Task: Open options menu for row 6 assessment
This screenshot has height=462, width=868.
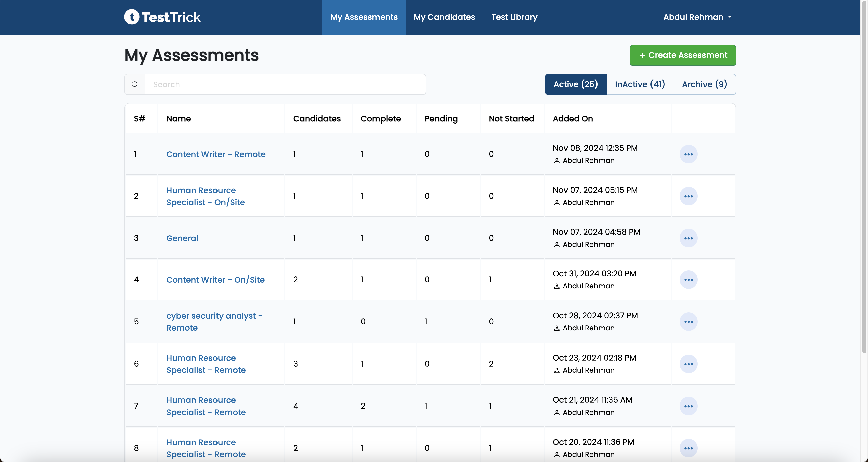Action: [x=688, y=364]
